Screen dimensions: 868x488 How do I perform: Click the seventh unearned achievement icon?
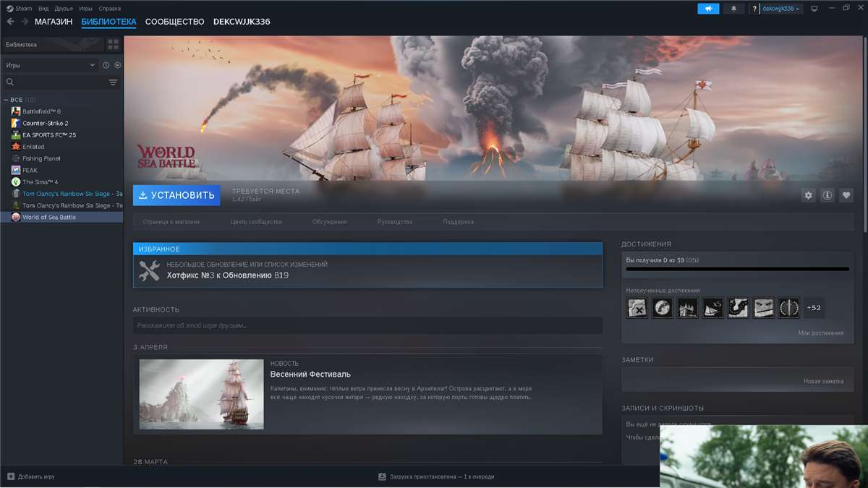click(788, 308)
